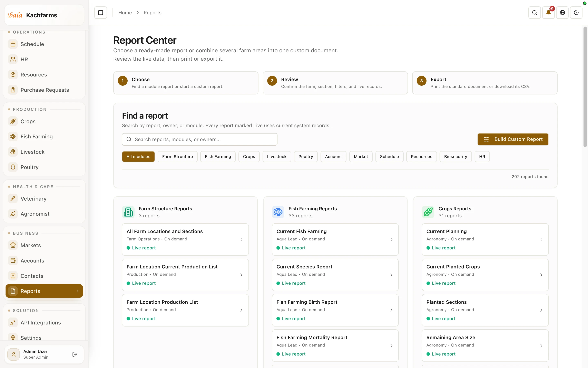Image resolution: width=588 pixels, height=368 pixels.
Task: Open Livestock in the sidebar
Action: [x=44, y=152]
